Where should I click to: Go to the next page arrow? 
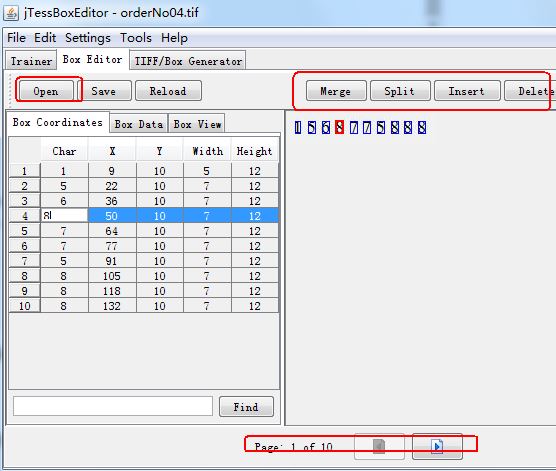pyautogui.click(x=437, y=446)
